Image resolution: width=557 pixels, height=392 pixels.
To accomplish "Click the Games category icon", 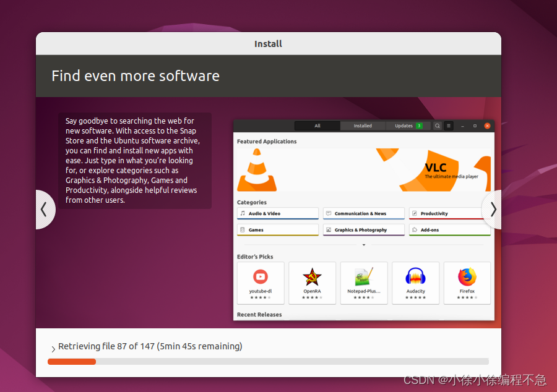I will pyautogui.click(x=243, y=229).
